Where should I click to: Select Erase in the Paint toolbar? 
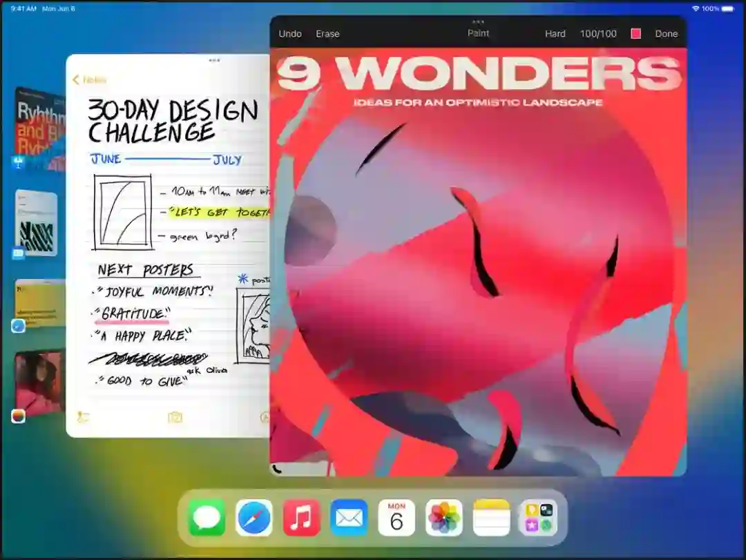click(x=328, y=34)
